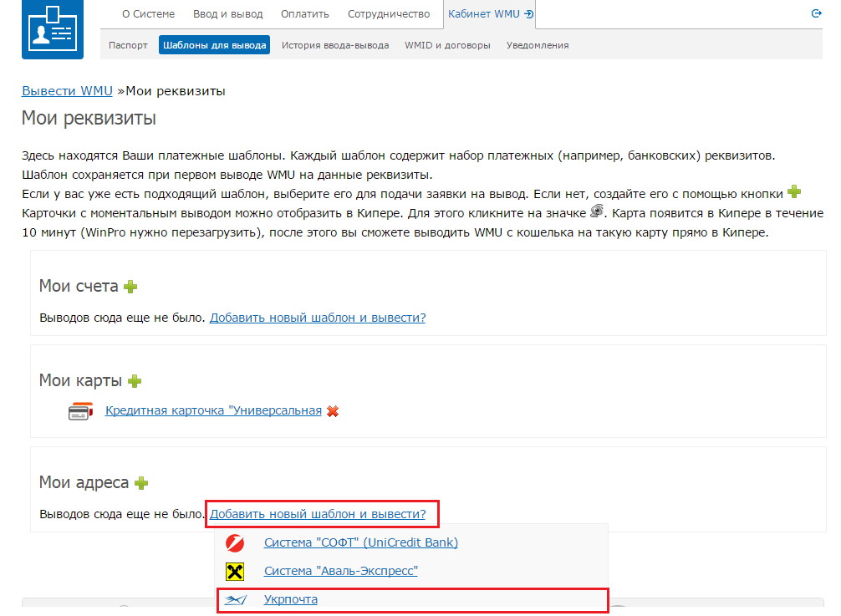The width and height of the screenshot is (841, 616).
Task: Open the Ввод и вывод menu
Action: click(x=227, y=14)
